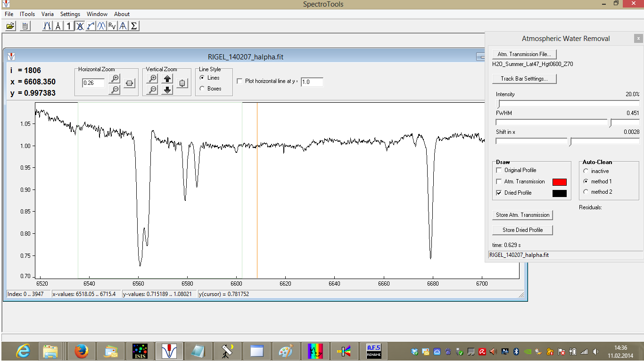
Task: Open the Settings menu
Action: coord(70,14)
